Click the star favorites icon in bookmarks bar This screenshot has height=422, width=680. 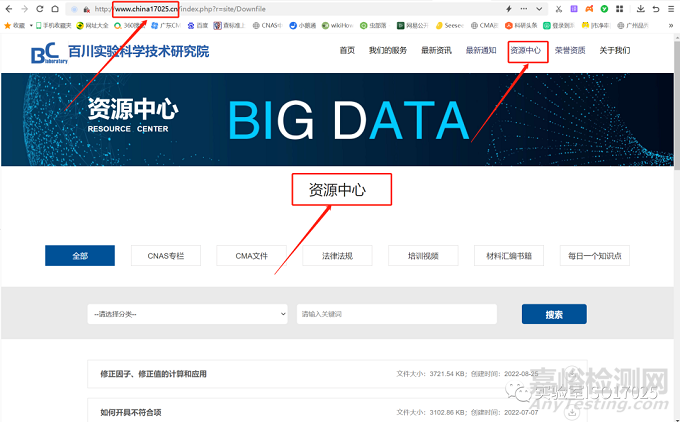[x=7, y=26]
